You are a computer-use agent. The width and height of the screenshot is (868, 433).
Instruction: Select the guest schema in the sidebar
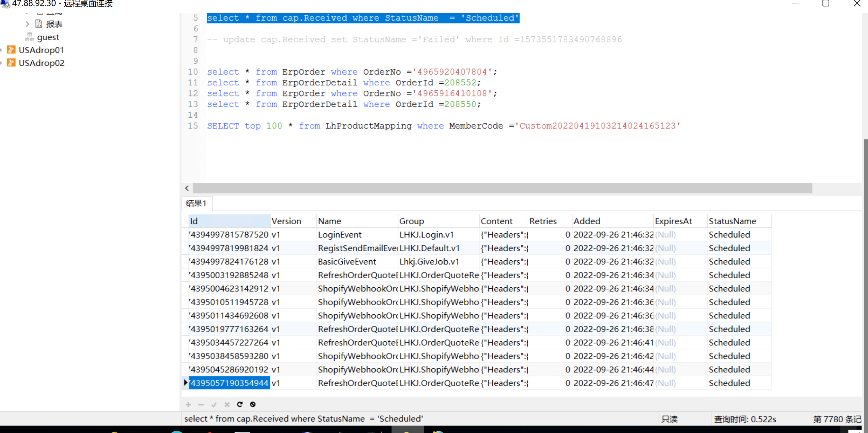pyautogui.click(x=48, y=37)
